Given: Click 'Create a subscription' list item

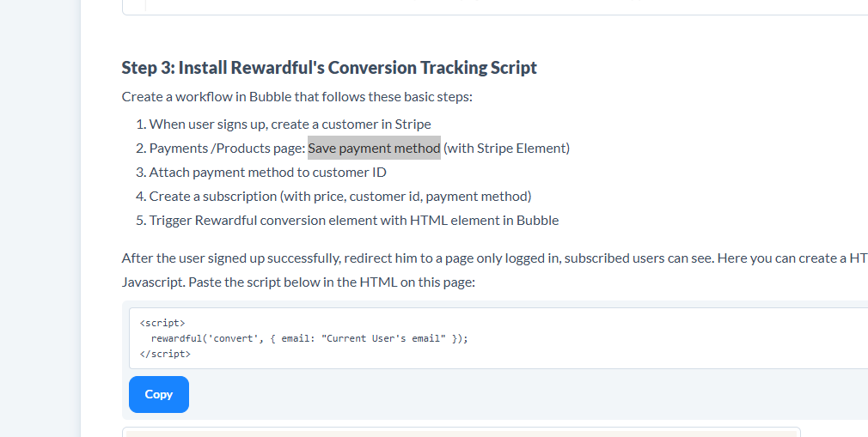Looking at the screenshot, I should pos(339,196).
